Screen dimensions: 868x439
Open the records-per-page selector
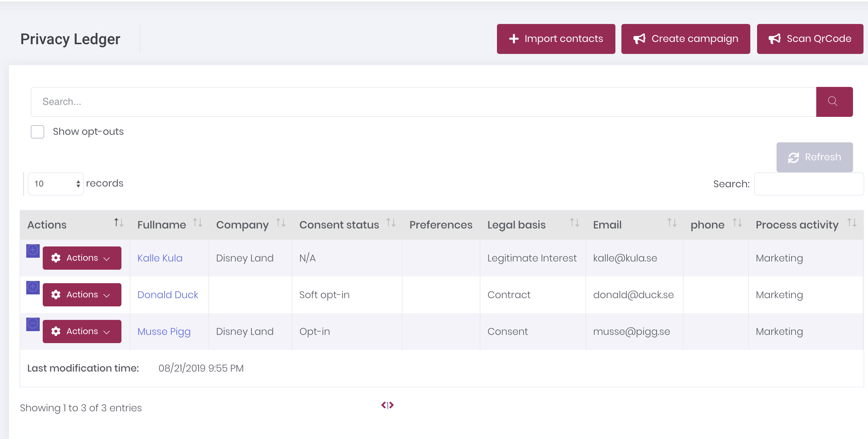pyautogui.click(x=56, y=184)
